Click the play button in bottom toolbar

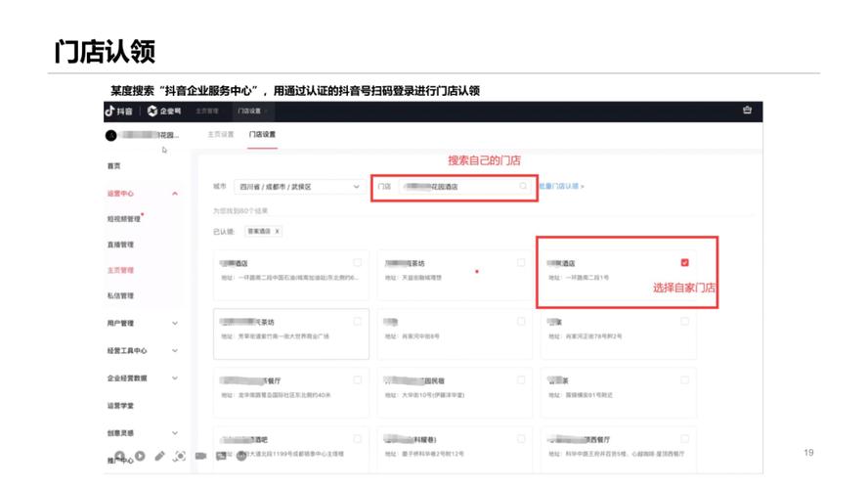point(140,456)
